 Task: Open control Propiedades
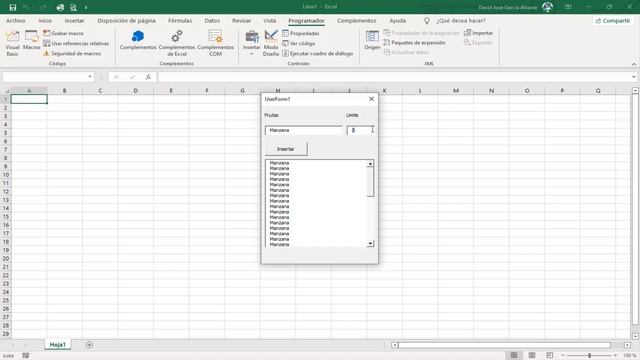(301, 33)
